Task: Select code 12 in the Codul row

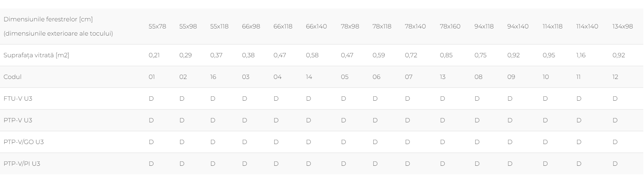Action: (615, 77)
